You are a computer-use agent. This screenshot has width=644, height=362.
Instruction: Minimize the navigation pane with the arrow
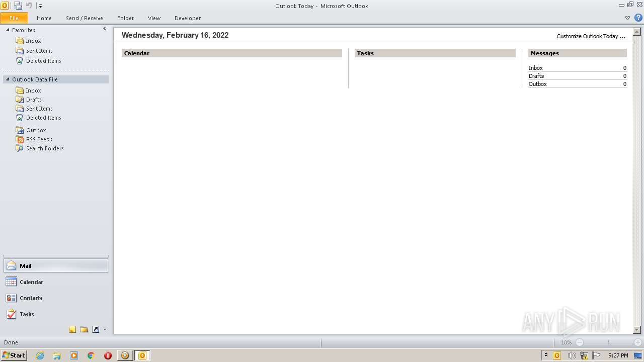coord(105,29)
